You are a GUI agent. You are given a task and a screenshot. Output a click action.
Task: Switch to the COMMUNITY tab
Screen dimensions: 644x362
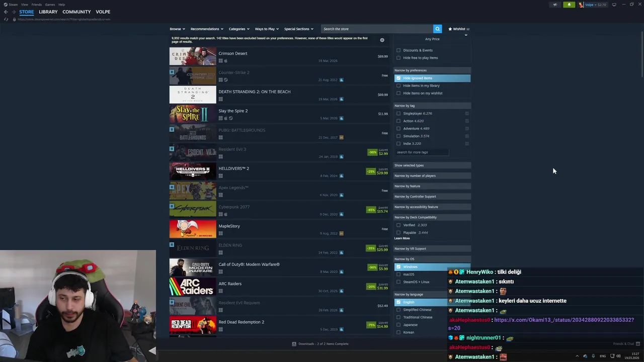(76, 12)
